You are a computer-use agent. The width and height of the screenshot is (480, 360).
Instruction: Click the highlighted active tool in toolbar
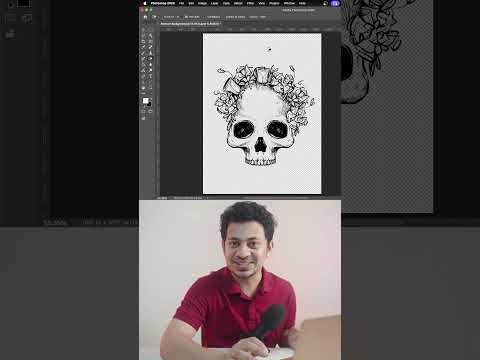[150, 58]
